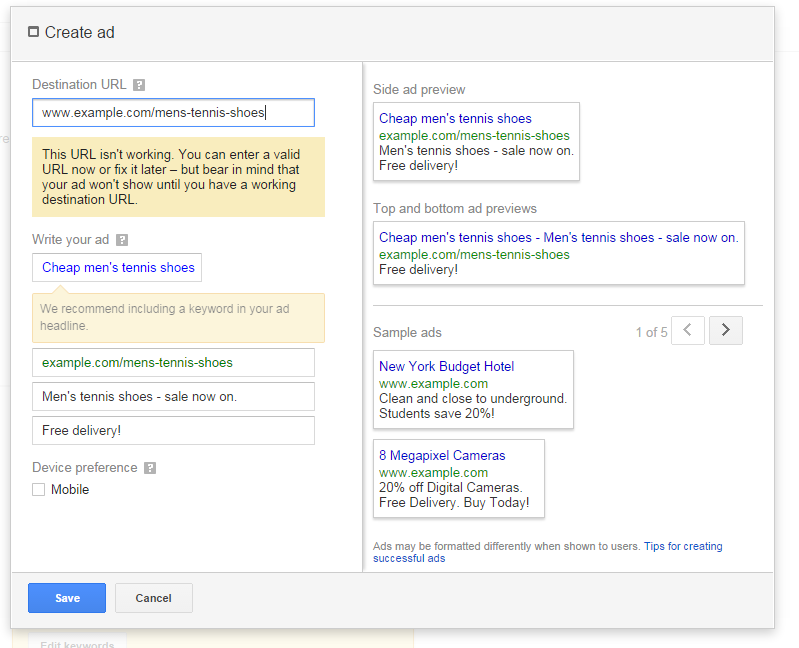799x648 pixels.
Task: Click the Cancel button
Action: [x=154, y=598]
